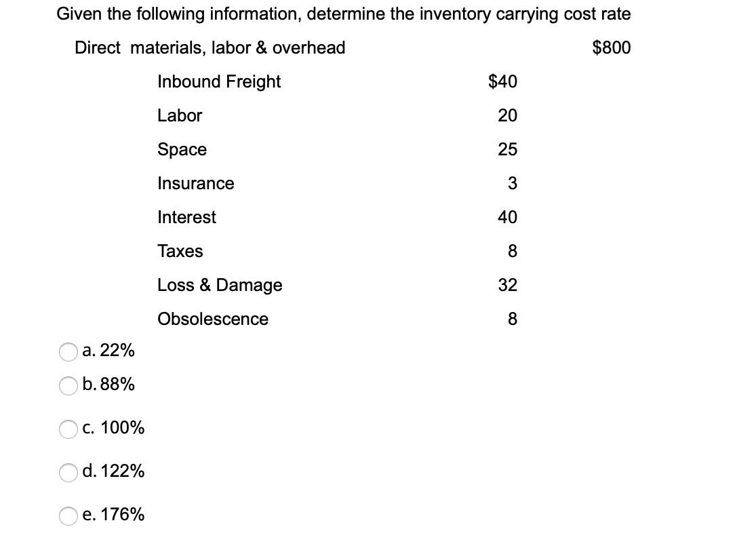Screen dimensions: 756x544
Task: Select radio button for answer a. 22%
Action: pyautogui.click(x=68, y=353)
